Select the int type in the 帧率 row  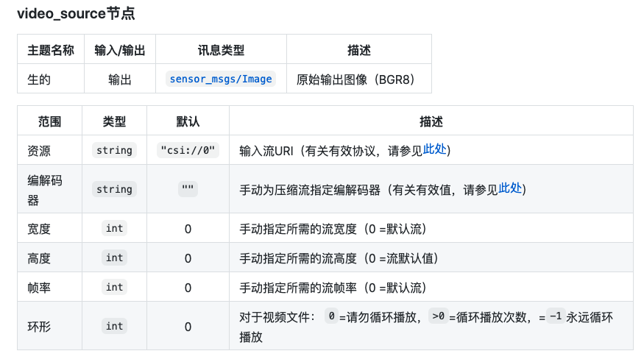click(114, 287)
